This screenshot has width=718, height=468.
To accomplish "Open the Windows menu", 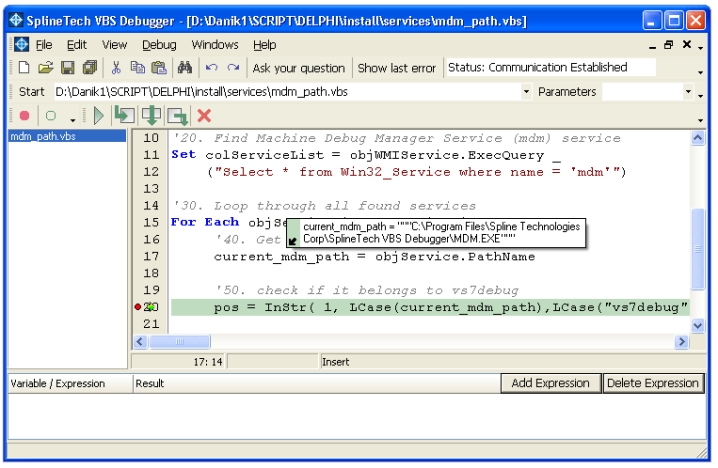I will coord(215,45).
